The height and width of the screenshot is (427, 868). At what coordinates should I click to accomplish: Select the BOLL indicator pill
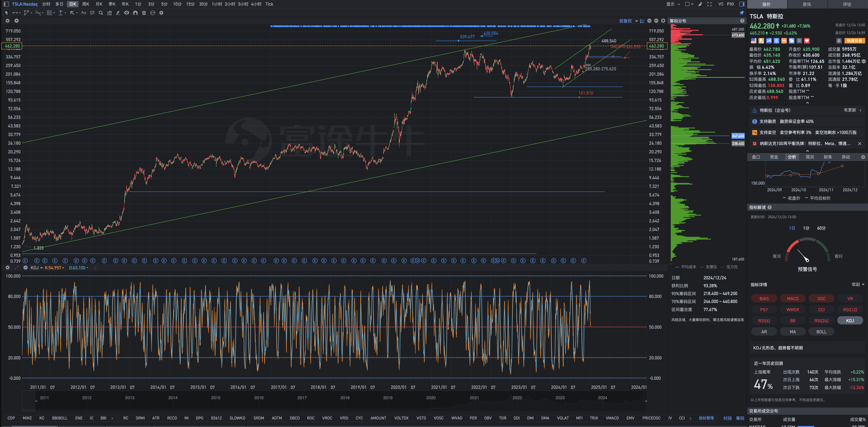pyautogui.click(x=821, y=332)
